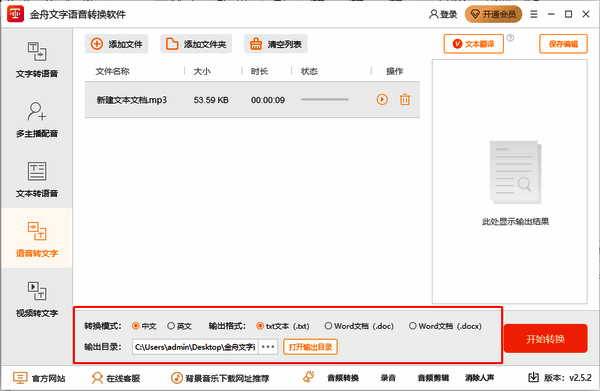Screen dimensions: 600x391
Task: Switch to the 视频转文字 sidebar tab
Action: [x=37, y=298]
